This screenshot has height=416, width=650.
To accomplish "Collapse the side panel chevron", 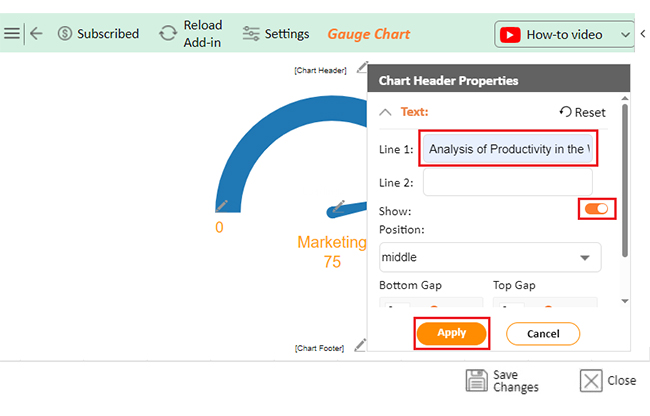I will pos(643,34).
